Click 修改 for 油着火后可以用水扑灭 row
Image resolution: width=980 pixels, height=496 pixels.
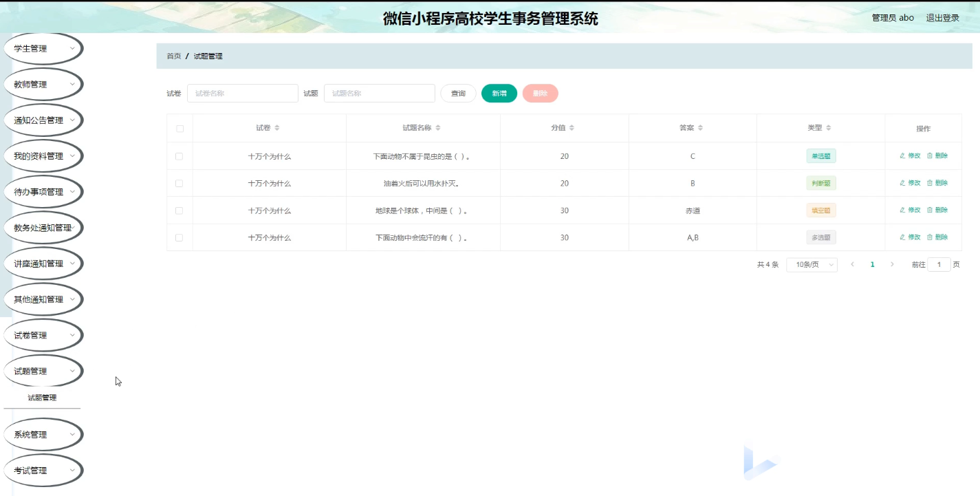(x=910, y=183)
